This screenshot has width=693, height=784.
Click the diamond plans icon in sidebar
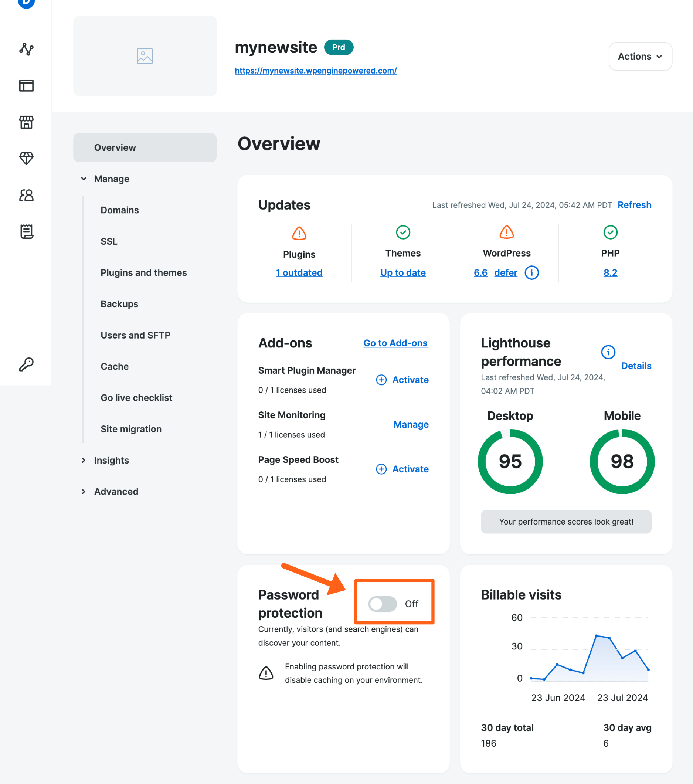tap(26, 159)
